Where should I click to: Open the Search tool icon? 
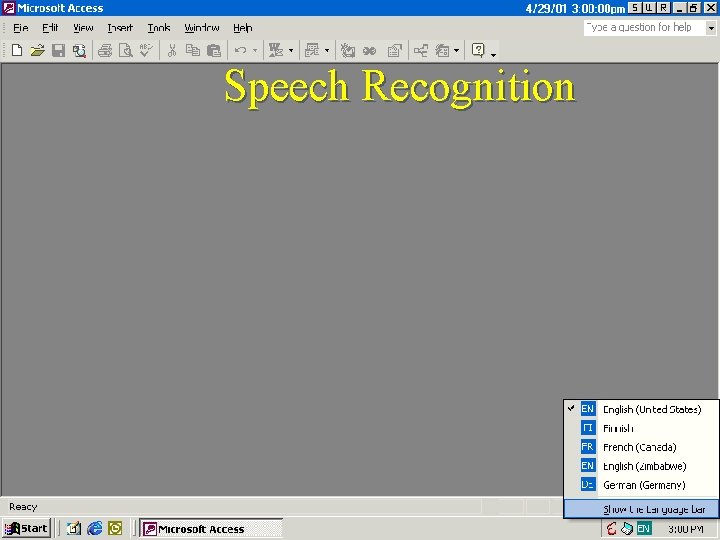(79, 50)
